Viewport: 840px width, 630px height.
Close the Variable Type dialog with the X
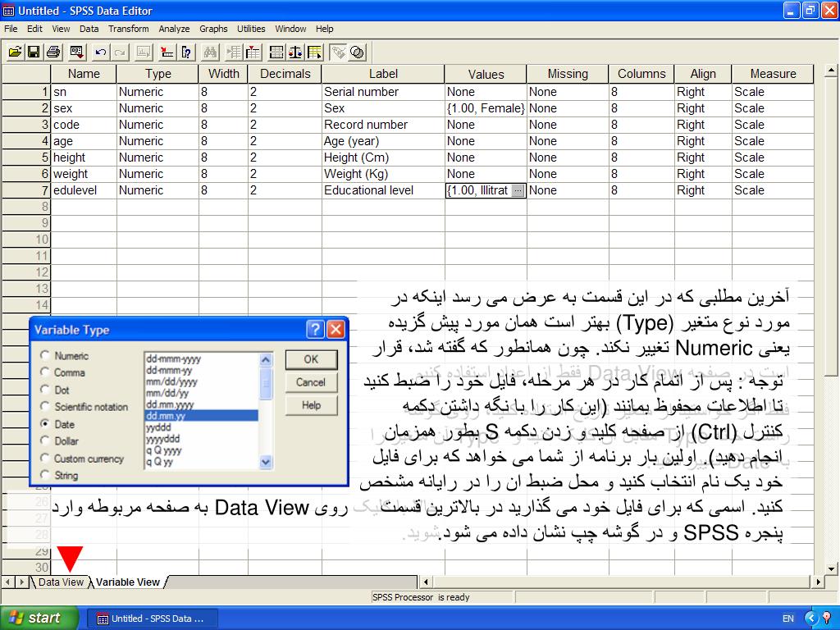pyautogui.click(x=336, y=329)
